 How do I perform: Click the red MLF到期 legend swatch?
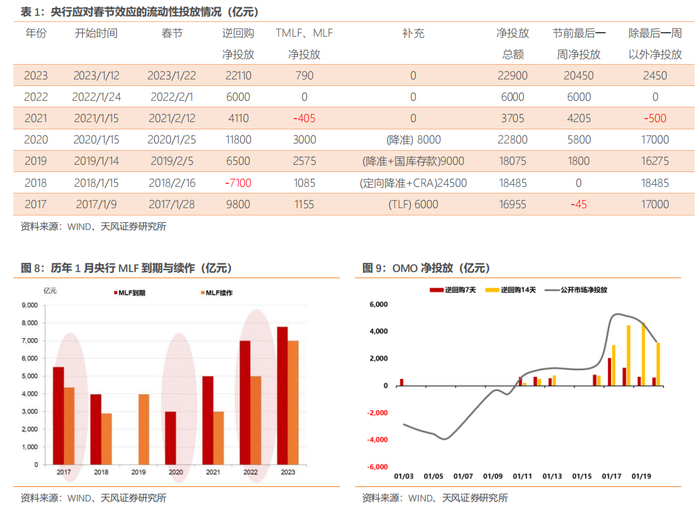pos(116,293)
